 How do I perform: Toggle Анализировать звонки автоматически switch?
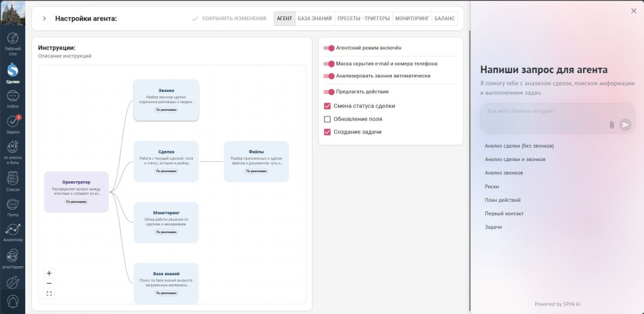pyautogui.click(x=329, y=76)
